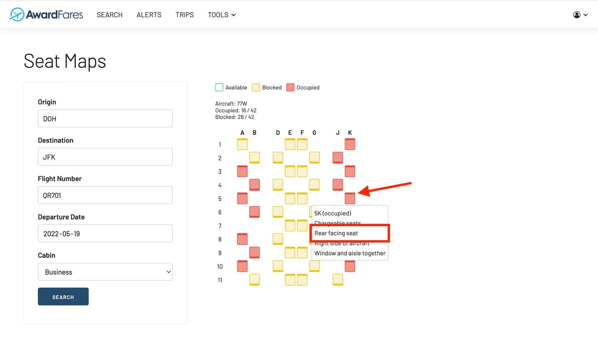The image size is (598, 364).
Task: Click the 'Rear facing seat' tooltip line
Action: [336, 233]
